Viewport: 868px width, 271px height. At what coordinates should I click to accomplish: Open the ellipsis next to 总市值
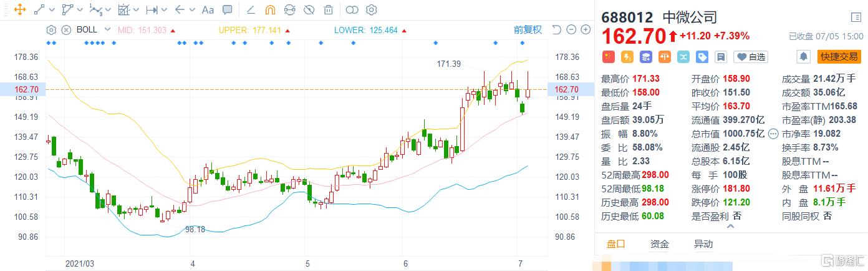pyautogui.click(x=773, y=133)
